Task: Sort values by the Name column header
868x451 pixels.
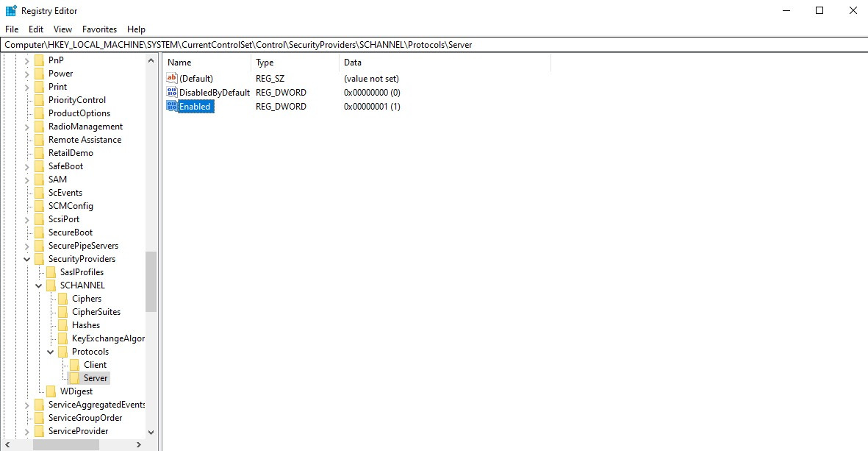Action: click(x=207, y=63)
